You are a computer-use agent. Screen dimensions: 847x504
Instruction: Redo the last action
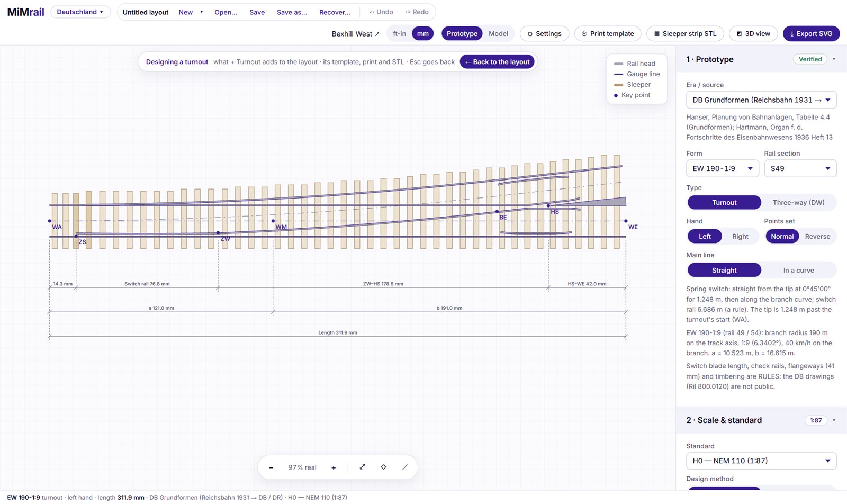point(417,12)
